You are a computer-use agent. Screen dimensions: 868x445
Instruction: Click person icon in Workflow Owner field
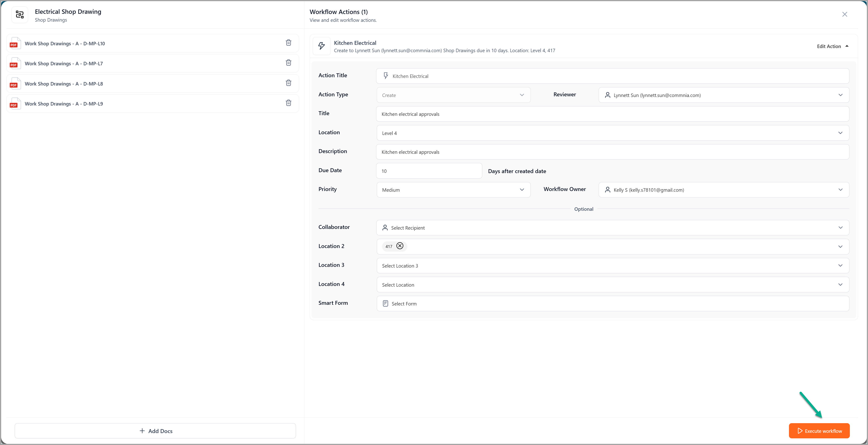coord(607,190)
